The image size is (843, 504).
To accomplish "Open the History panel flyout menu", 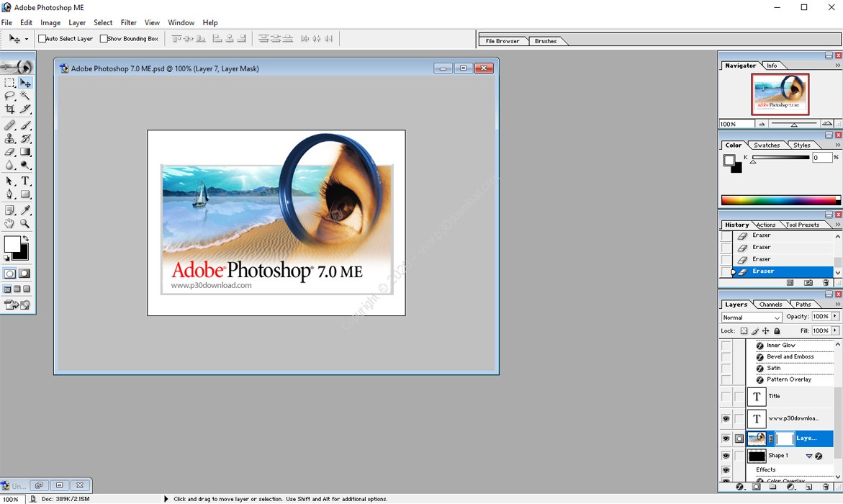I will (x=838, y=225).
